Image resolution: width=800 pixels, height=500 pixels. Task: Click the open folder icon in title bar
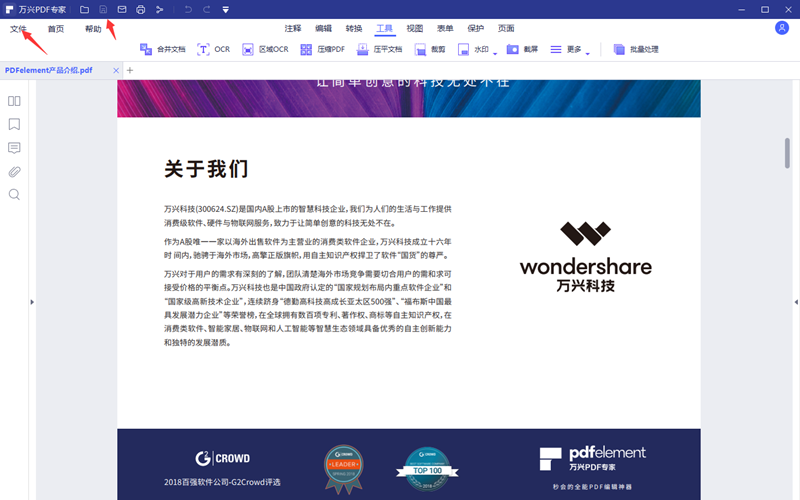[85, 9]
